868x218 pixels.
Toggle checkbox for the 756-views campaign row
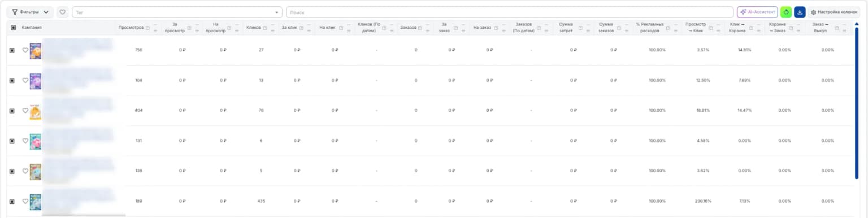(x=12, y=50)
